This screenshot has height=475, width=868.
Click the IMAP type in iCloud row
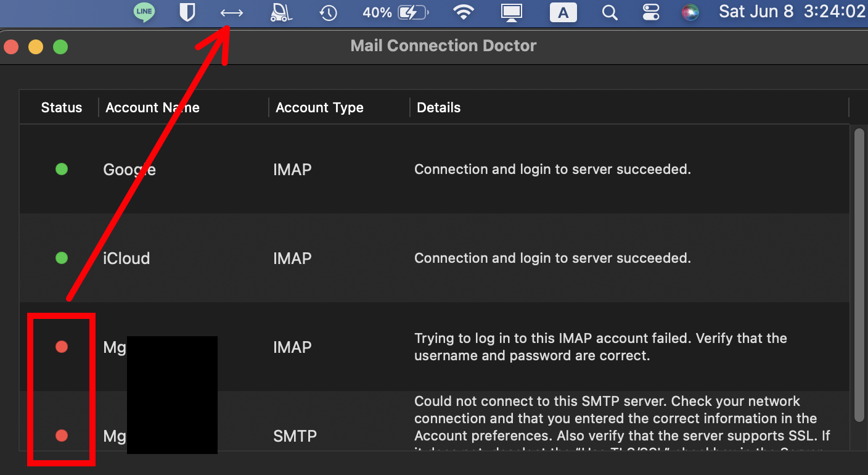(292, 258)
